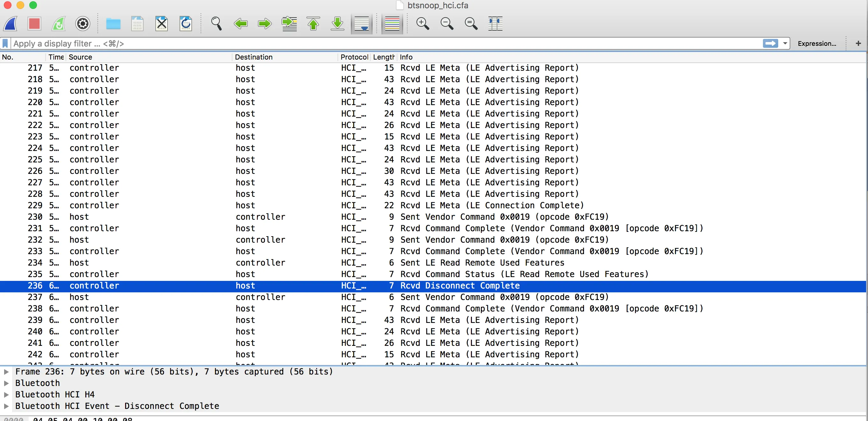Screen dimensions: 868x421
Task: Reload the capture file icon
Action: coord(186,24)
